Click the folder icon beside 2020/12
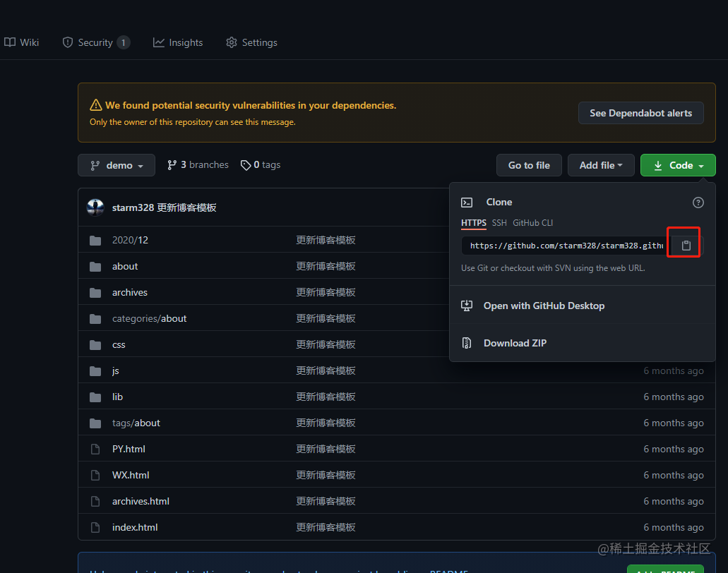Image resolution: width=728 pixels, height=573 pixels. coord(95,241)
